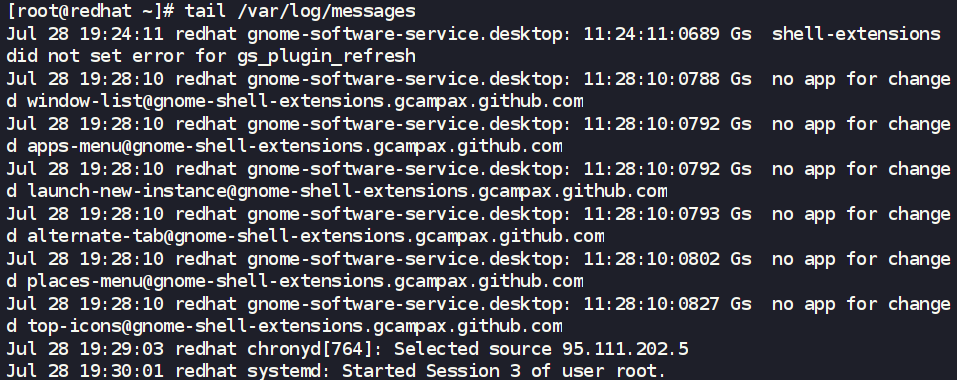957x380 pixels.
Task: Click the tail command word
Action: [x=206, y=10]
